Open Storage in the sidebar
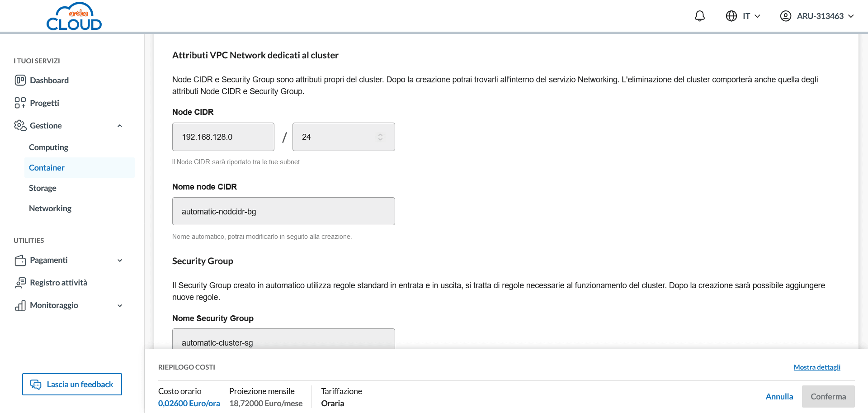 click(42, 188)
